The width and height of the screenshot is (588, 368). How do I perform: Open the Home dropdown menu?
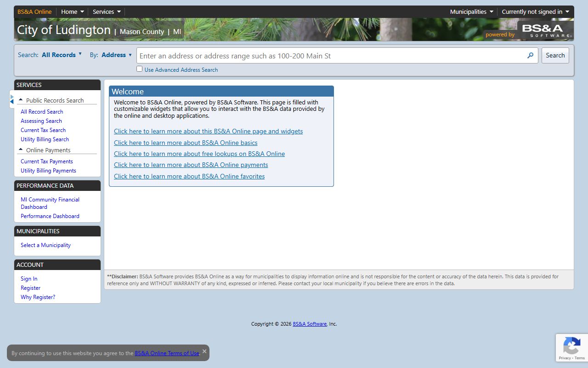click(73, 12)
